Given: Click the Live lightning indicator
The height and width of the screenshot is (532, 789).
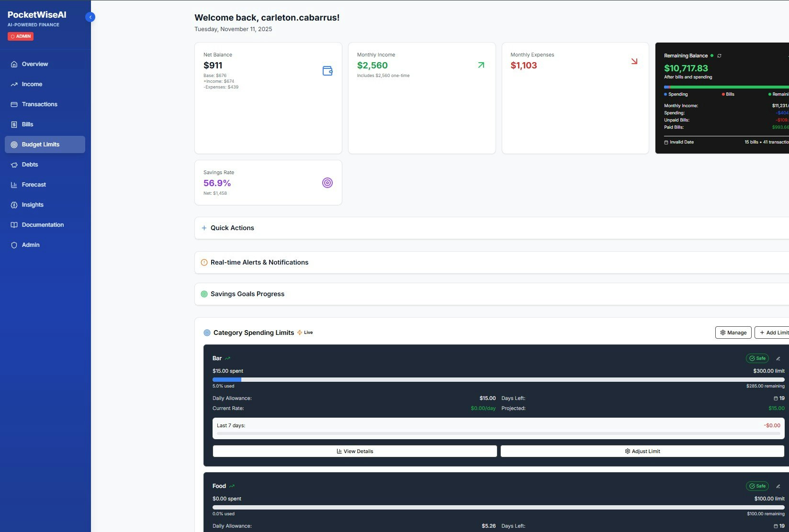Looking at the screenshot, I should click(300, 332).
